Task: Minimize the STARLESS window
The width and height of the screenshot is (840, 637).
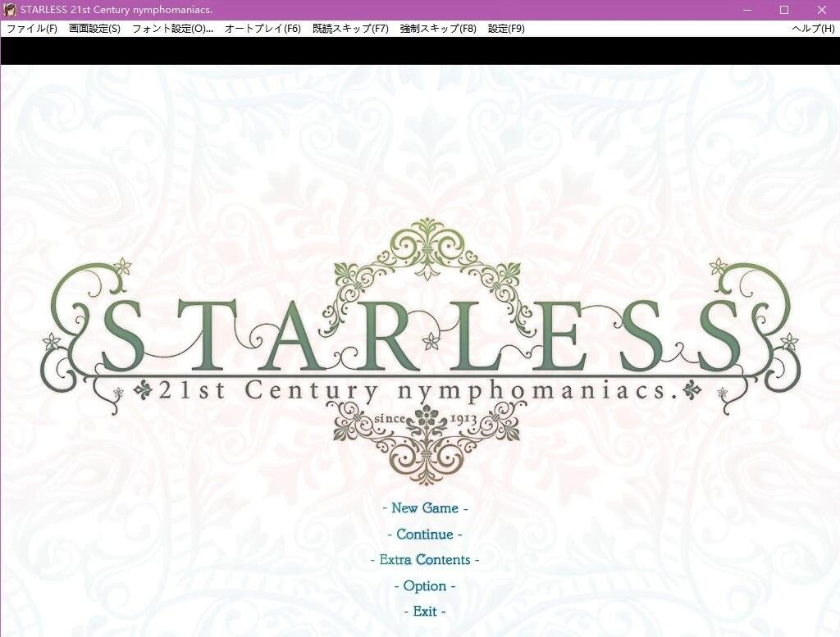Action: 747,10
